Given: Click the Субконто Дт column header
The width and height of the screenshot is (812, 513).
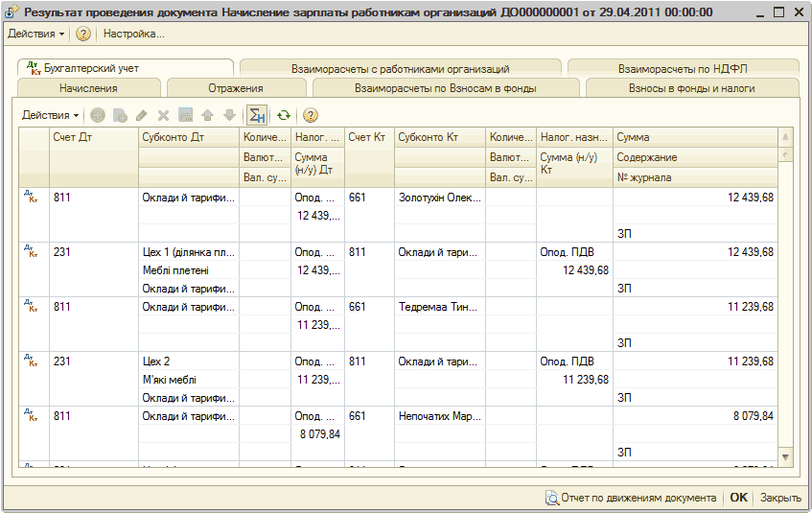Looking at the screenshot, I should [189, 137].
